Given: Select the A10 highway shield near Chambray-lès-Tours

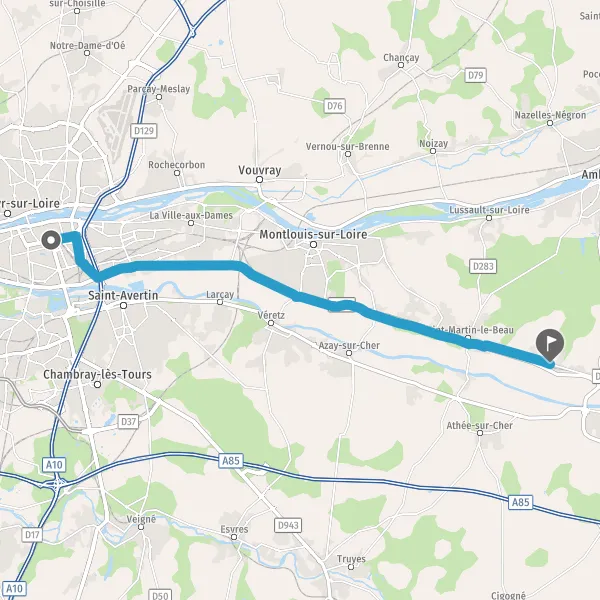Looking at the screenshot, I should click(x=54, y=465).
